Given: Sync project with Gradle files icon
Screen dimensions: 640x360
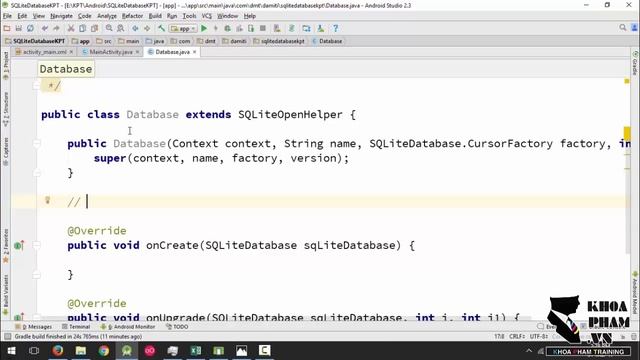Looking at the screenshot, I should [x=291, y=28].
